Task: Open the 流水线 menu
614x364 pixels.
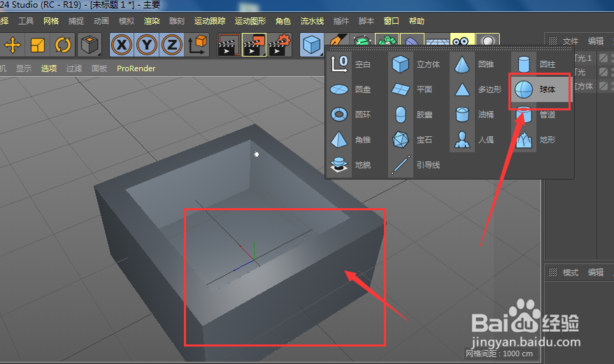Action: coord(312,21)
